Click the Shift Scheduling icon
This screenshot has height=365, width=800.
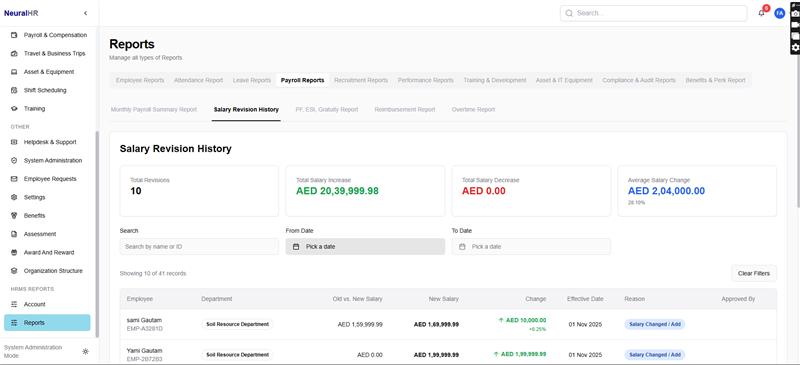(x=14, y=90)
